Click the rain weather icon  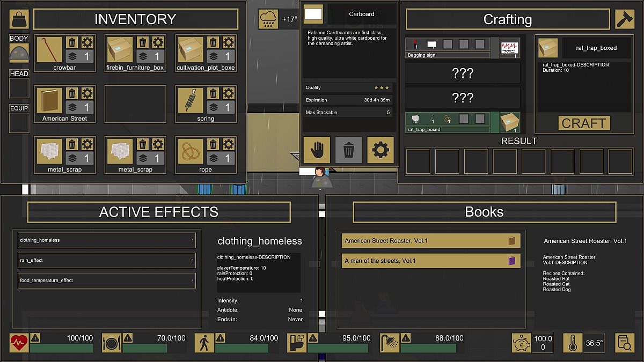[268, 19]
